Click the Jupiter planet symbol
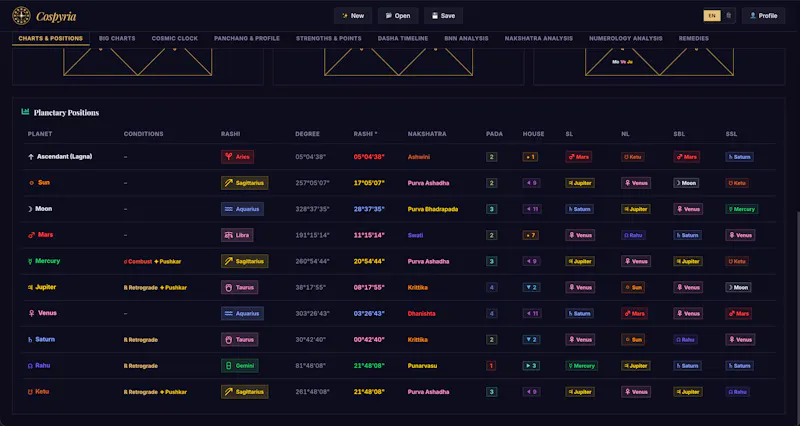Screen dimensions: 800x426 click(x=31, y=287)
